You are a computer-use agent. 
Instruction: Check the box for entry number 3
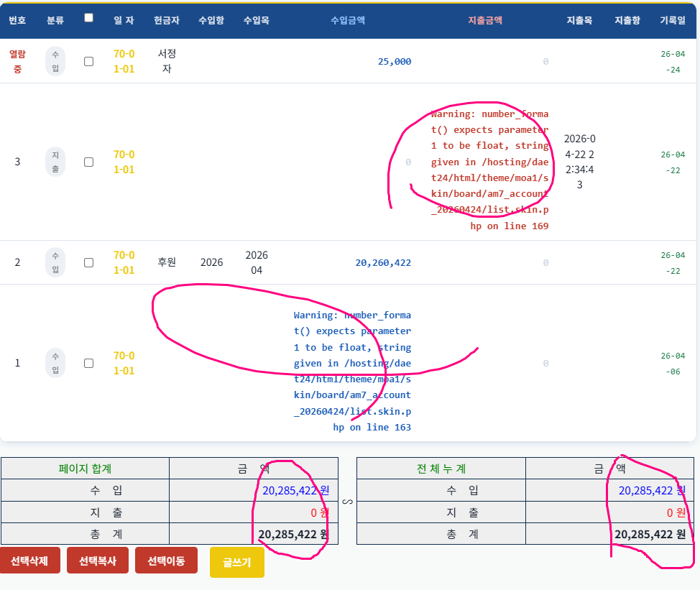coord(88,162)
